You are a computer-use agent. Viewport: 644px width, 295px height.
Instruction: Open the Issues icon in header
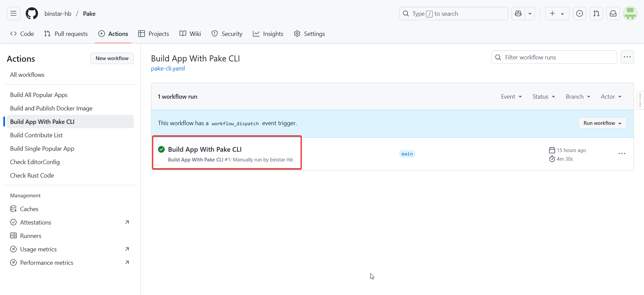(579, 13)
